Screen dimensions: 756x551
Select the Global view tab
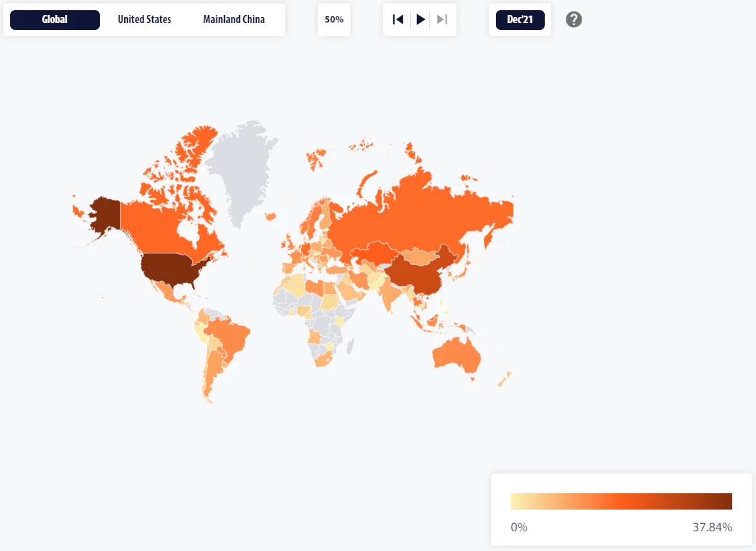tap(55, 20)
